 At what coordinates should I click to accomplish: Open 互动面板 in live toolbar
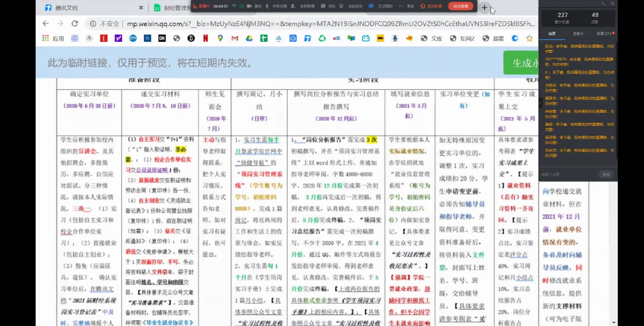click(x=381, y=6)
